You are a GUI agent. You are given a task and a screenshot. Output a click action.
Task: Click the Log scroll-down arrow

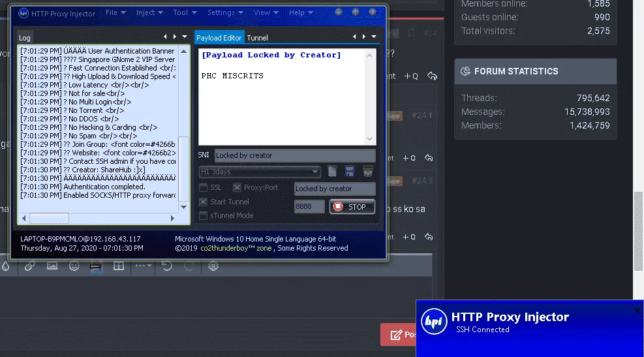[x=183, y=207]
